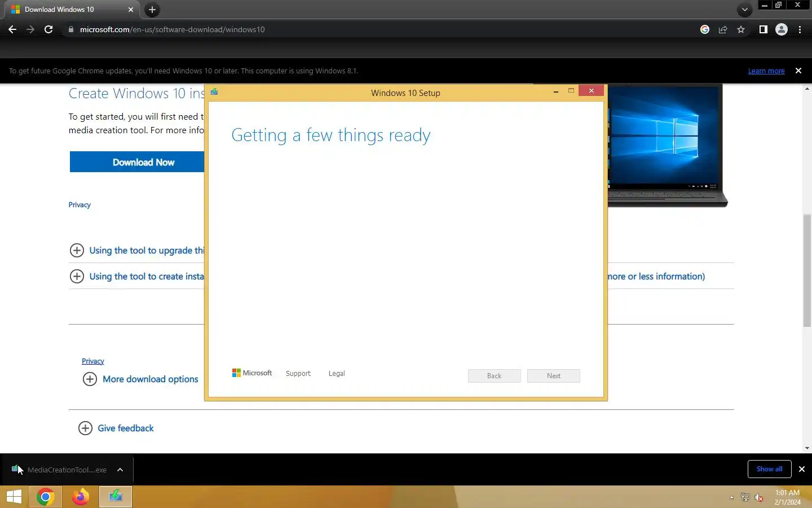Close the Download Windows 10 tab
Screen dimensions: 812x508
point(130,10)
